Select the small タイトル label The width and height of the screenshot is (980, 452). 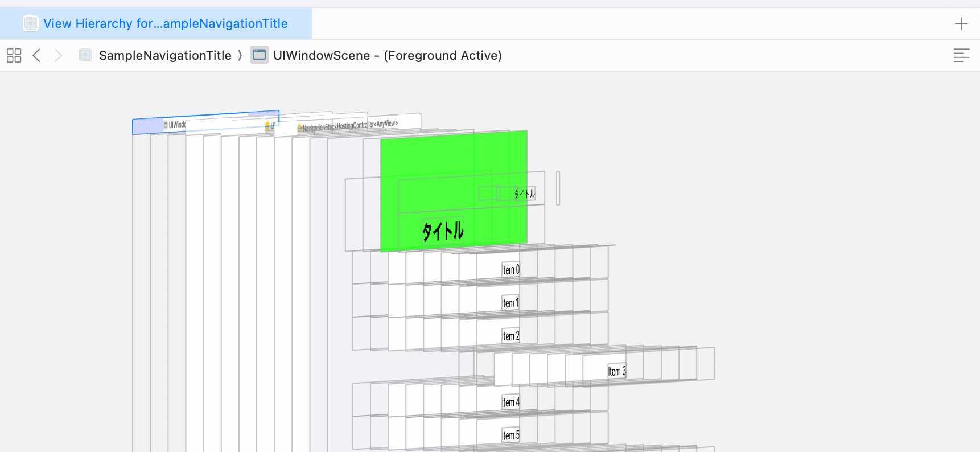[x=524, y=194]
